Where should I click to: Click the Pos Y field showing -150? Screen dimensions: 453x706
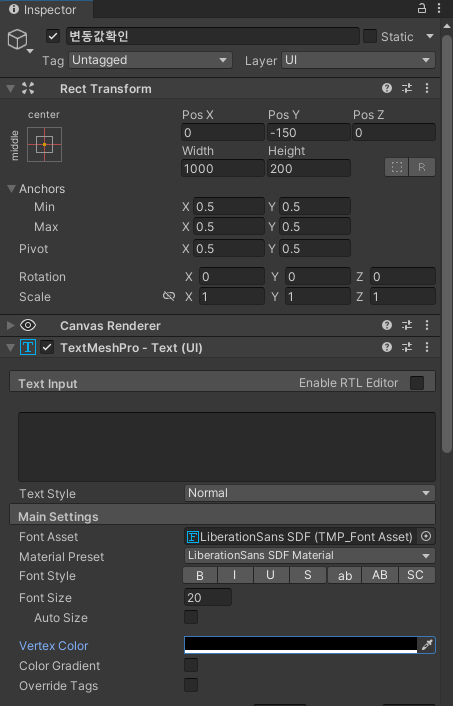308,132
